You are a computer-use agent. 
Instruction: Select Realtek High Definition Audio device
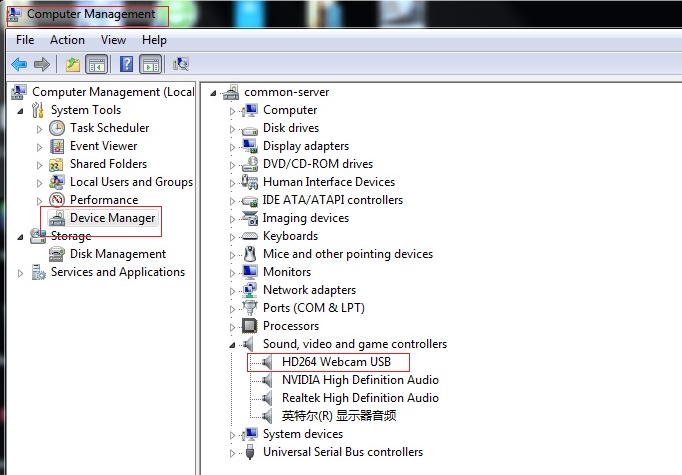click(x=360, y=398)
